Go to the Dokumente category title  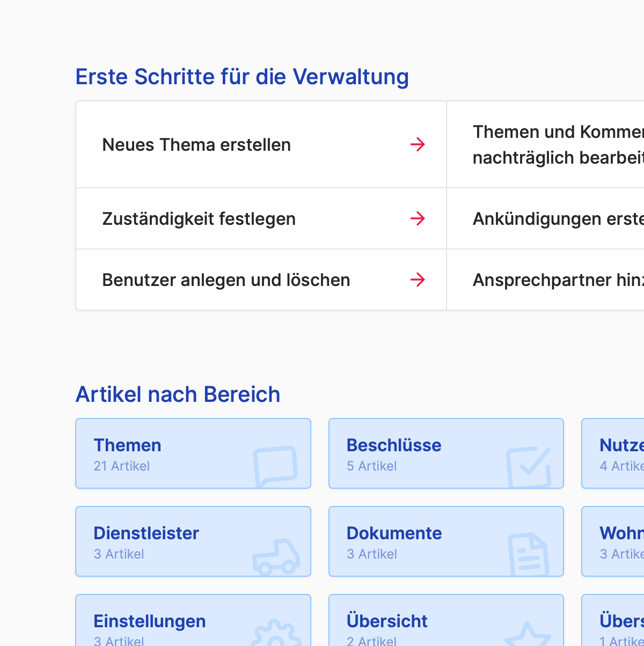(394, 533)
